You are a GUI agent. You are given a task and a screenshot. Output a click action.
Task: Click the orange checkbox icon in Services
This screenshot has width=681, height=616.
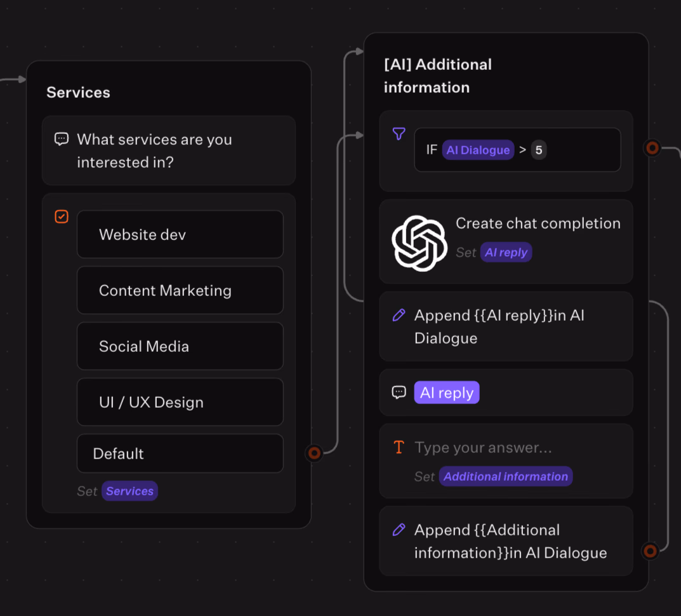pos(62,217)
